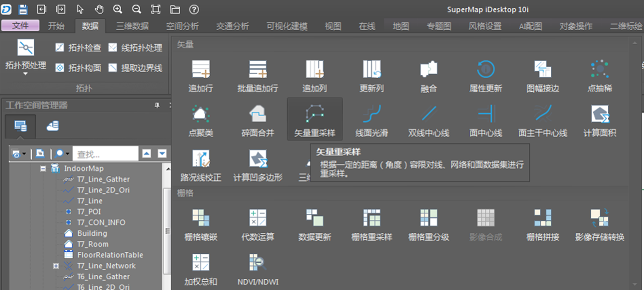The width and height of the screenshot is (644, 290).
Task: Open the 图幅接边 tool
Action: click(x=543, y=76)
